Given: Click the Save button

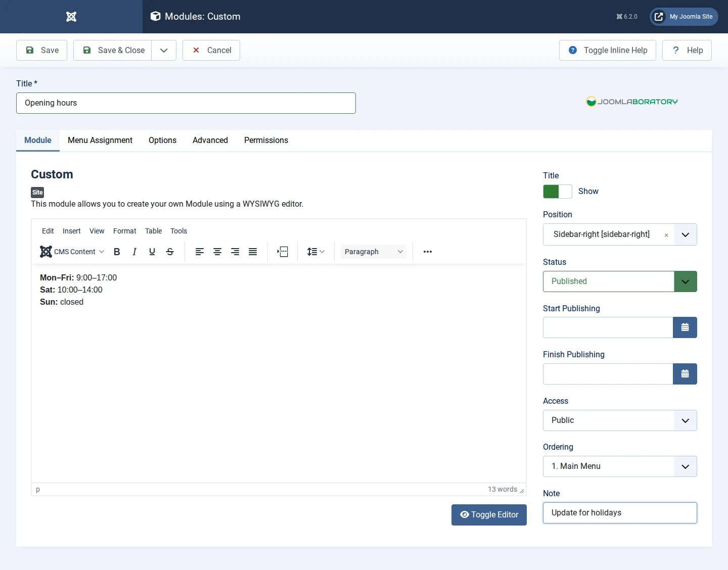Looking at the screenshot, I should [41, 51].
